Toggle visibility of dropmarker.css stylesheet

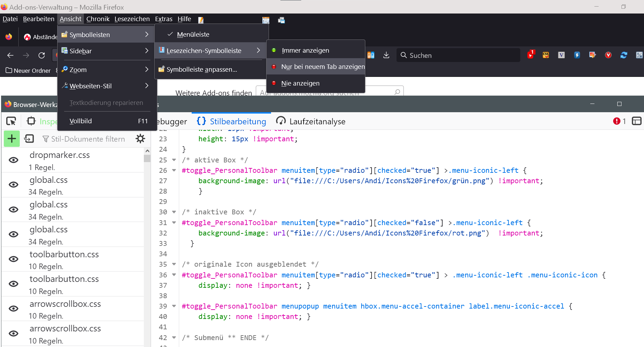click(14, 160)
